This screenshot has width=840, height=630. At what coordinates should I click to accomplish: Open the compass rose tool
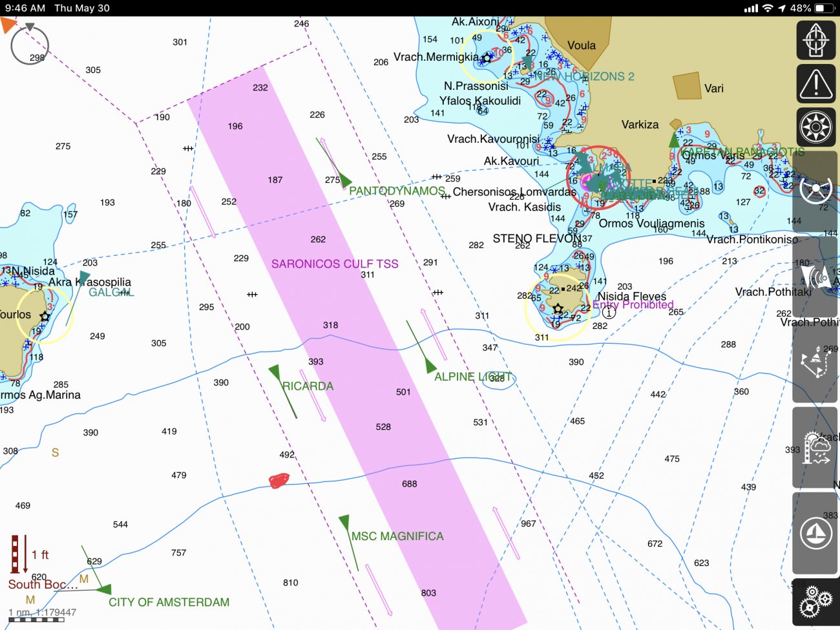tap(816, 127)
